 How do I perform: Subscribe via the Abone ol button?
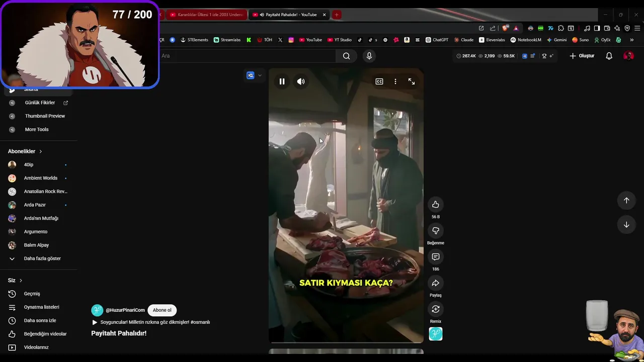click(162, 310)
